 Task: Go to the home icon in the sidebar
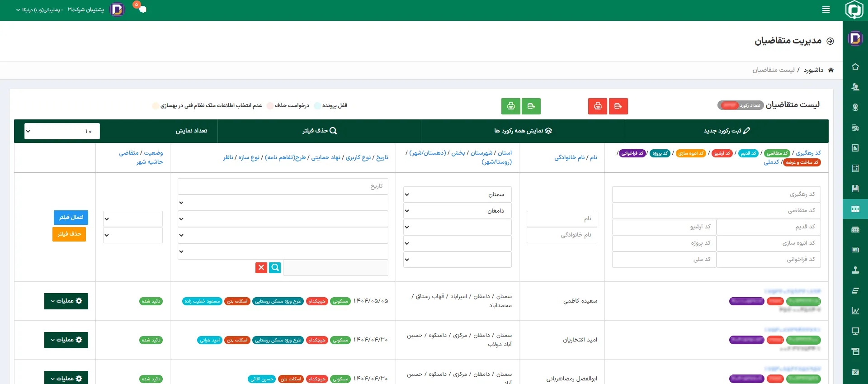(855, 66)
